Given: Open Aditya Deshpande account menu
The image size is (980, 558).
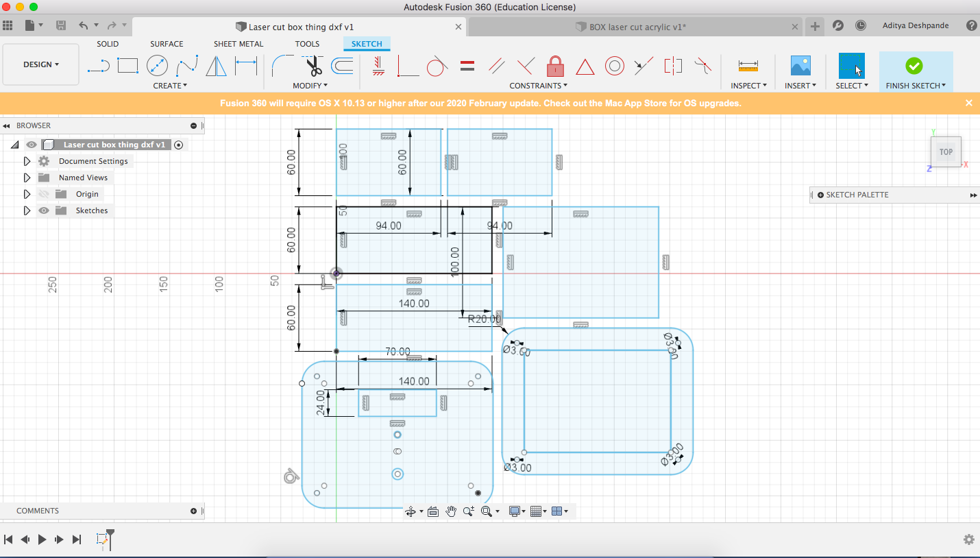Looking at the screenshot, I should click(x=916, y=26).
